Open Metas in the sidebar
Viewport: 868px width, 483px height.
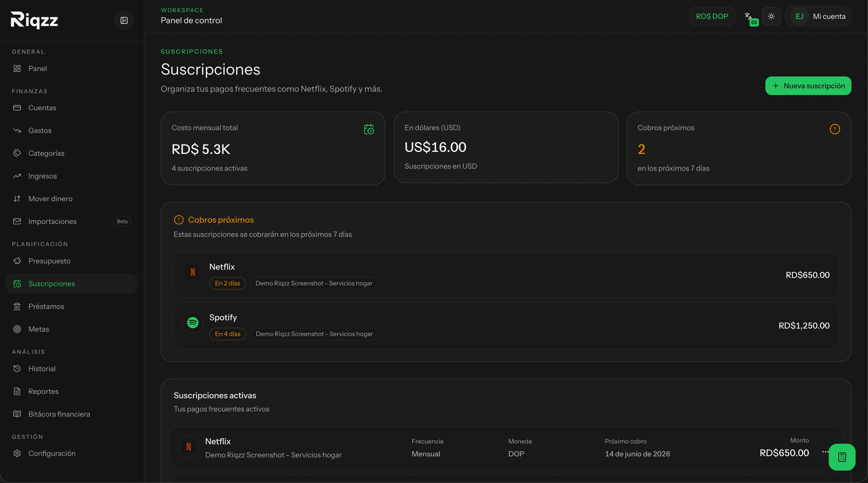point(71,329)
